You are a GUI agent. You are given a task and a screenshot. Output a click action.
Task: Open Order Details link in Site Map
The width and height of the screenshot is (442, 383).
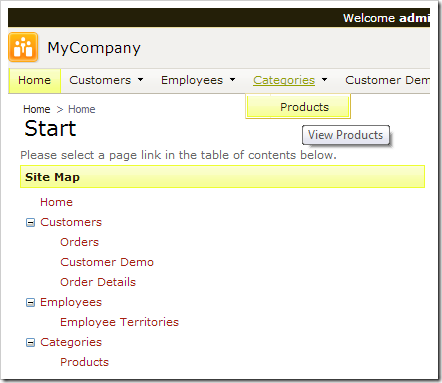click(x=98, y=282)
